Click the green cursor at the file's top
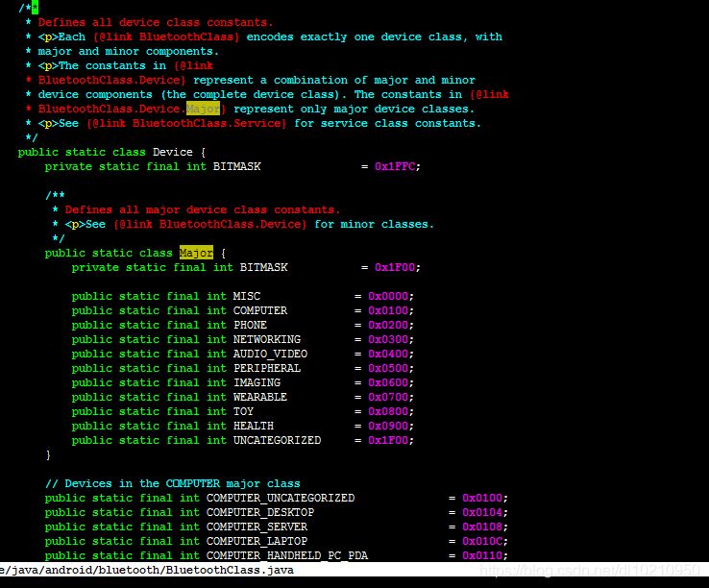This screenshot has width=709, height=588. click(x=35, y=8)
